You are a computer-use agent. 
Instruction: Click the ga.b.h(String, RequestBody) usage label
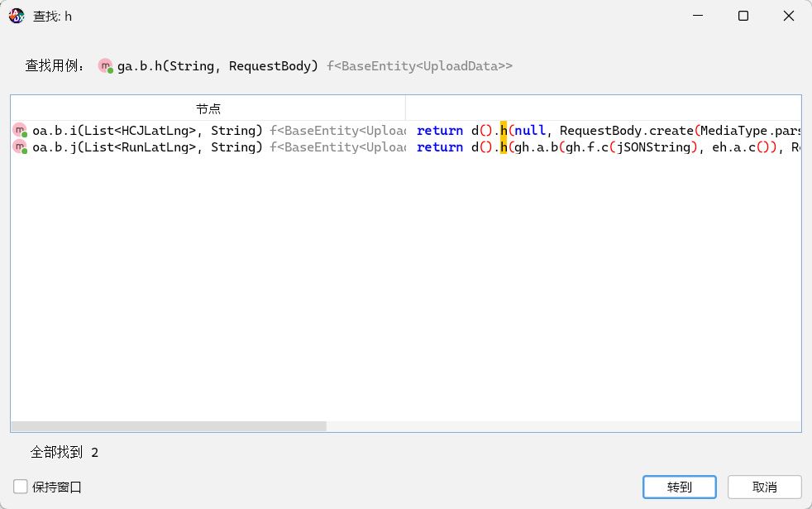point(217,65)
